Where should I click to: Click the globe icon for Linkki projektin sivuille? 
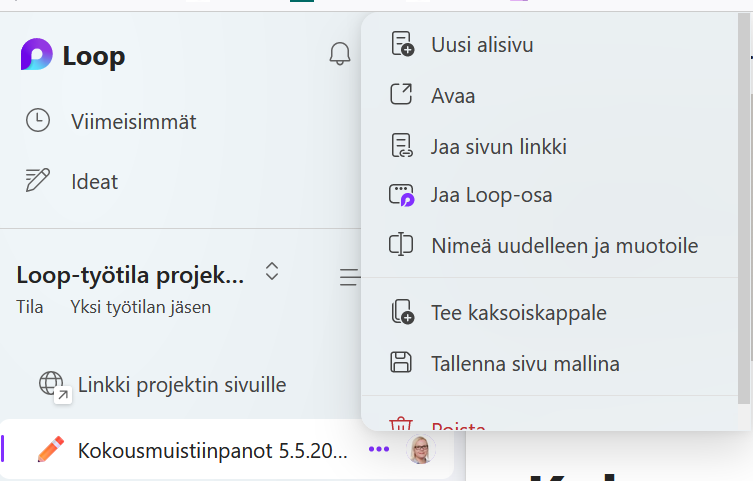[51, 384]
